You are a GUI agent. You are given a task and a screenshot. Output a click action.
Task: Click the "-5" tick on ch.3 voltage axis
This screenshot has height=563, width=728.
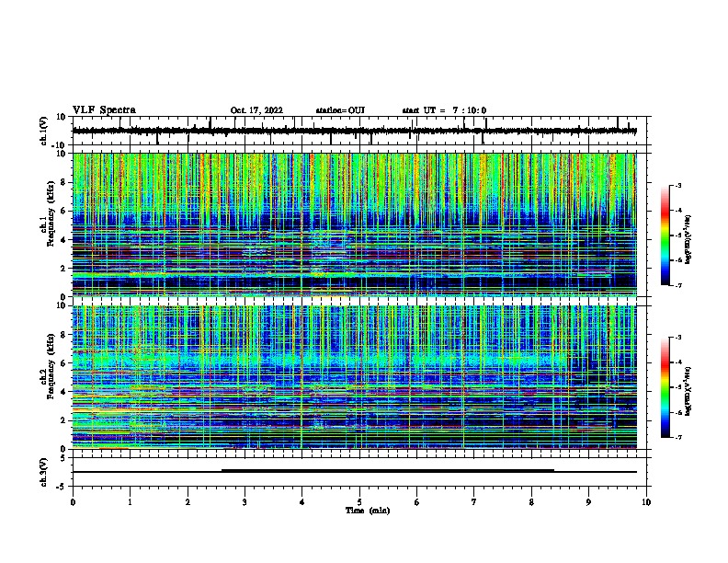coord(62,486)
